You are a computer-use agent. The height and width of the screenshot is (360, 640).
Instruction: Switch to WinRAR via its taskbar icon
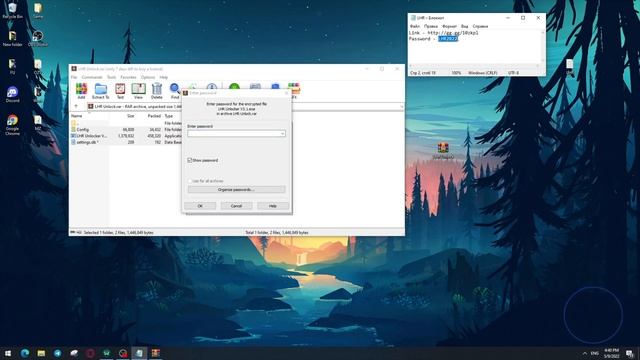pos(156,353)
